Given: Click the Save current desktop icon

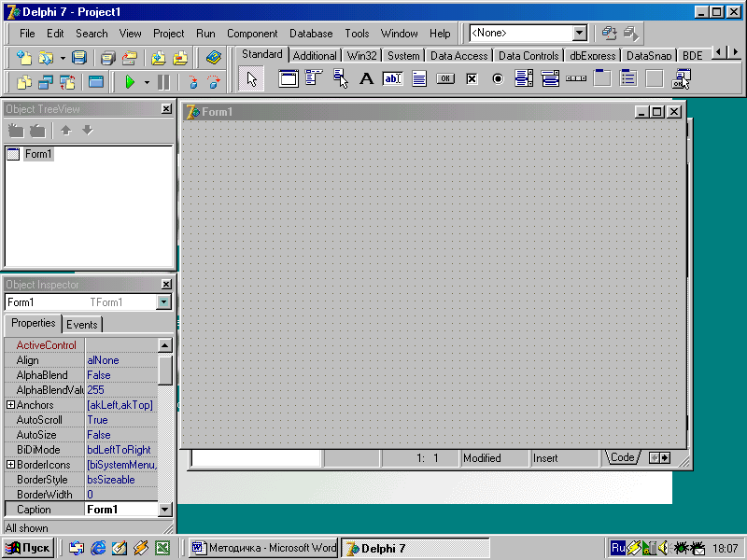Looking at the screenshot, I should (609, 33).
